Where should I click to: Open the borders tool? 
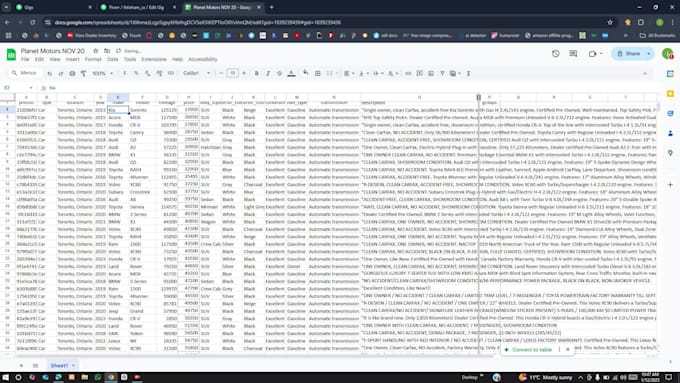pos(317,73)
